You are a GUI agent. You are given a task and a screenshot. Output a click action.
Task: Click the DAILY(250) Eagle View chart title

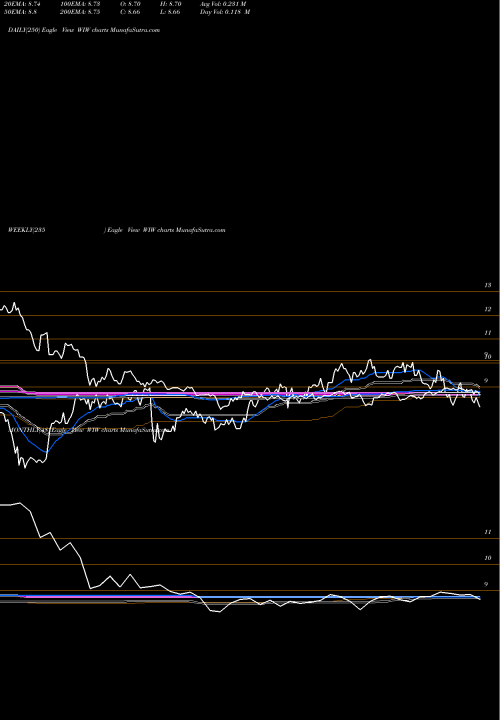point(84,30)
